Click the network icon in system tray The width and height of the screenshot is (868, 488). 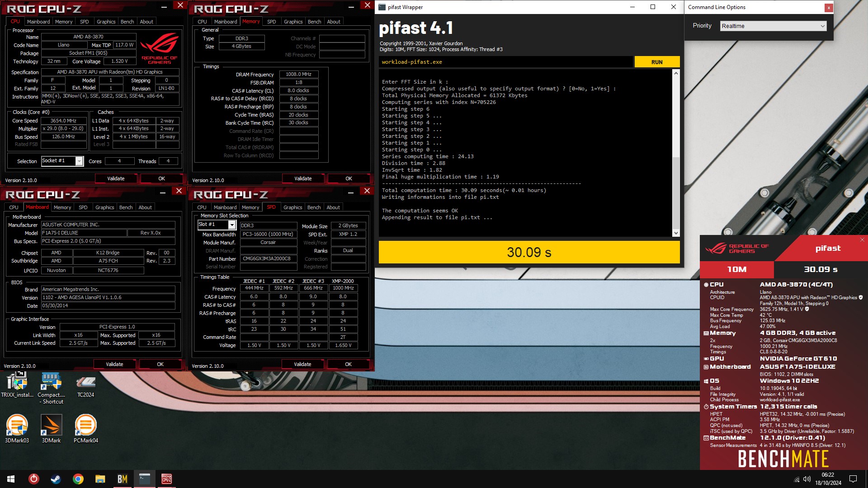(x=797, y=479)
